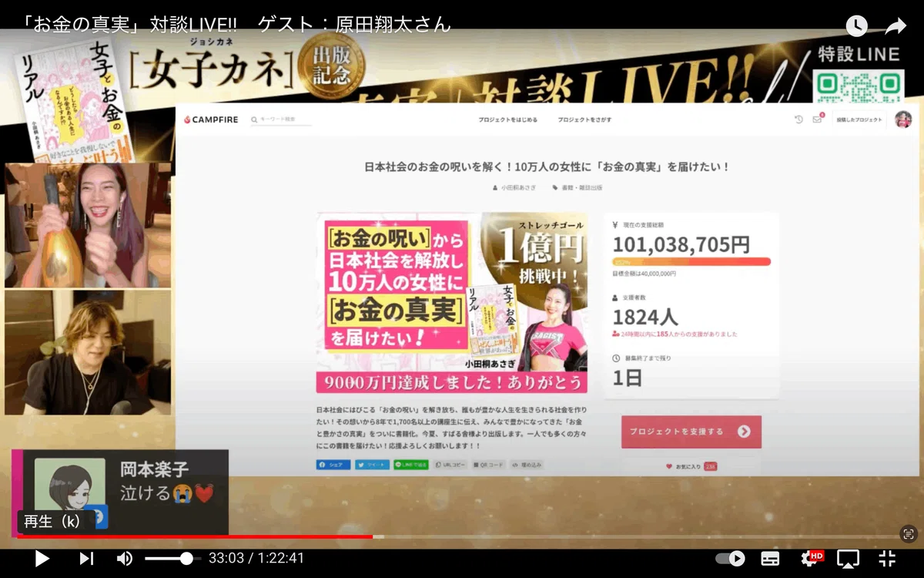924x578 pixels.
Task: Skip to the next video
Action: pos(86,558)
